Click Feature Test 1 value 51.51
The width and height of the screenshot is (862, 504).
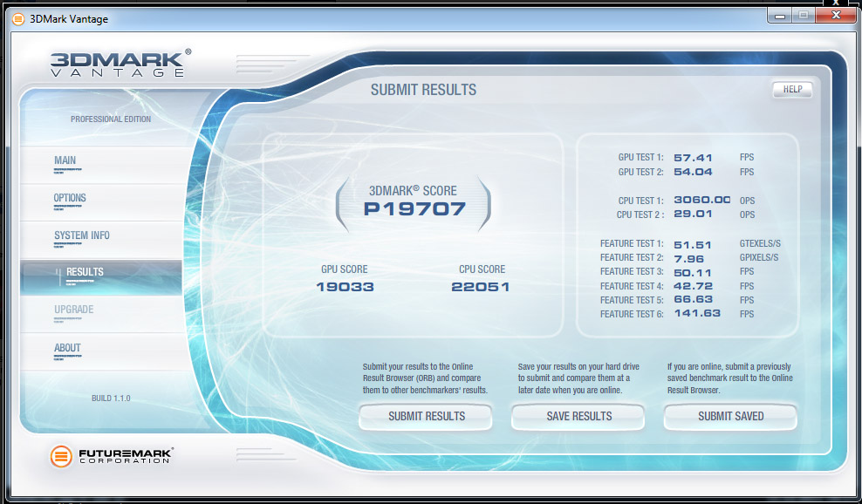693,244
